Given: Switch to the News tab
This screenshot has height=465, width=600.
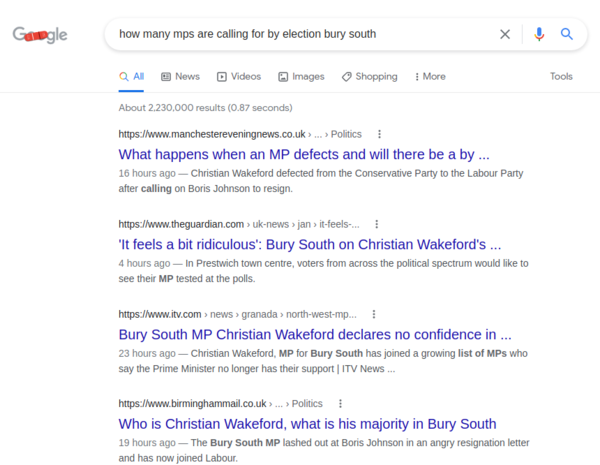Looking at the screenshot, I should (180, 77).
